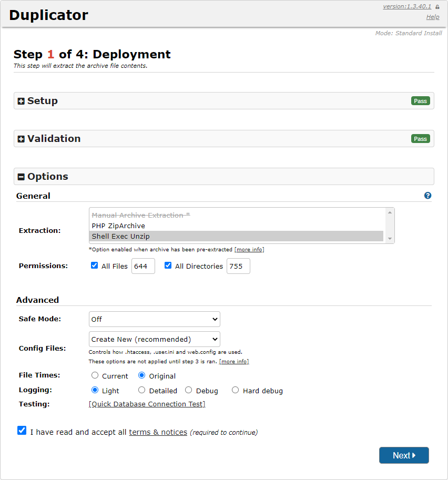Open the Safe Mode dropdown
The image size is (448, 480).
[154, 319]
